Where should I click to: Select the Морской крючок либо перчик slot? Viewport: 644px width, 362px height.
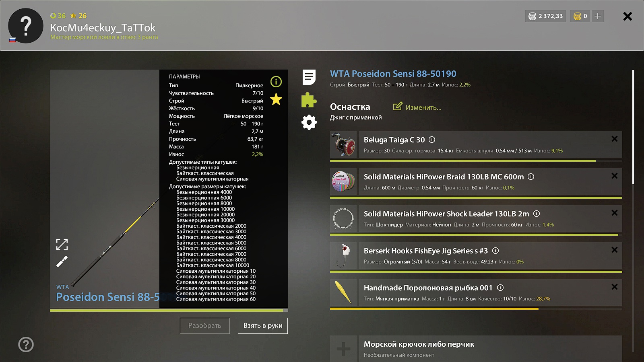(x=490, y=349)
